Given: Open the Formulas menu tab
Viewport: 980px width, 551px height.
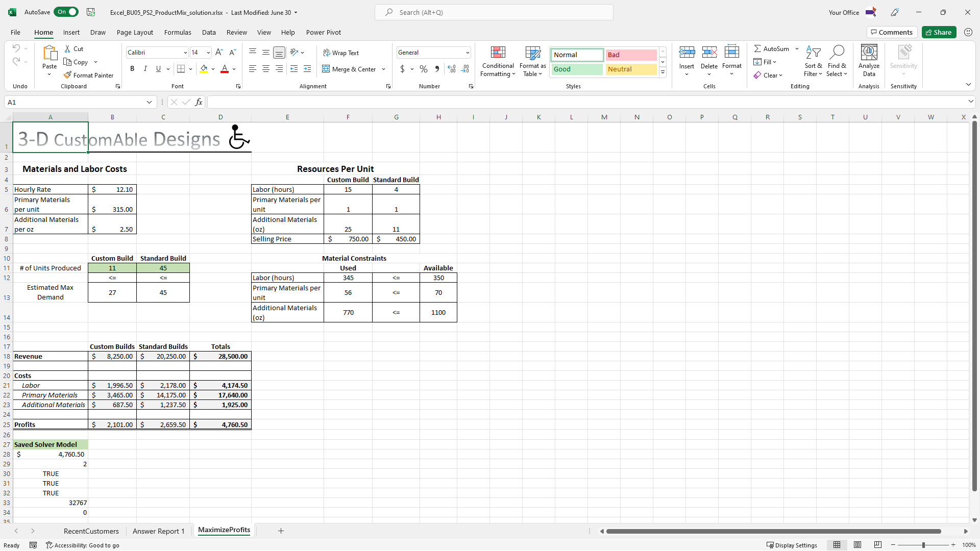Looking at the screenshot, I should (x=178, y=32).
